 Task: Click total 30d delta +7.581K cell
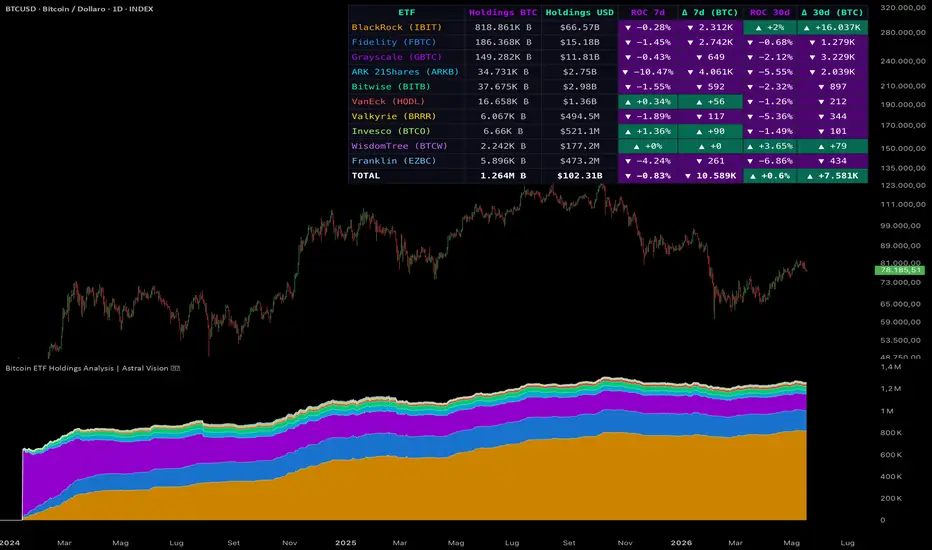[832, 176]
